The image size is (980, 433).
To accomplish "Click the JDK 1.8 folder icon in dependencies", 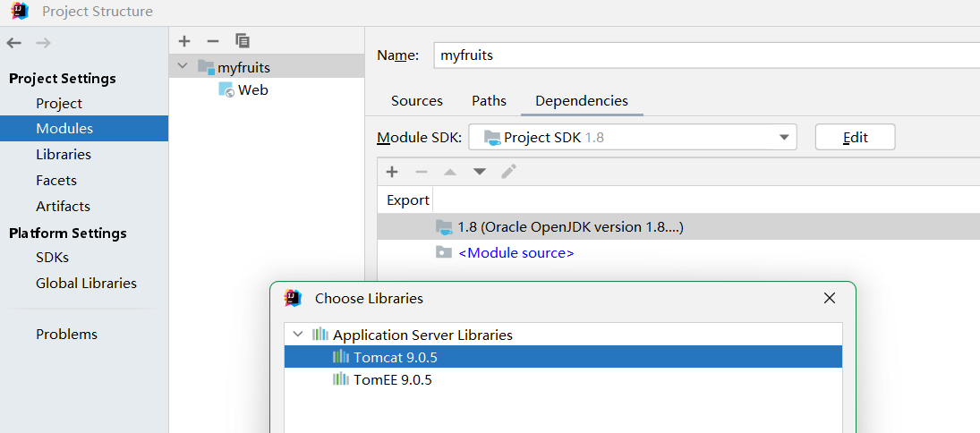I will (444, 227).
